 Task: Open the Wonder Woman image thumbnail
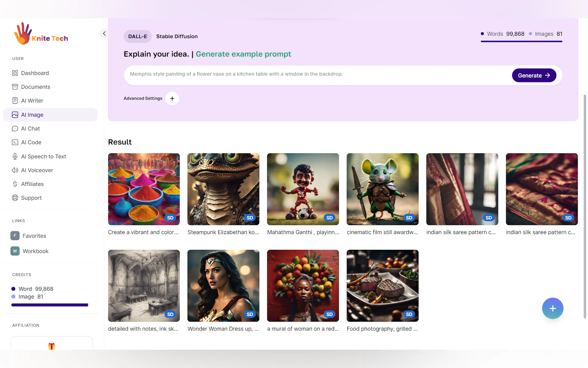223,286
